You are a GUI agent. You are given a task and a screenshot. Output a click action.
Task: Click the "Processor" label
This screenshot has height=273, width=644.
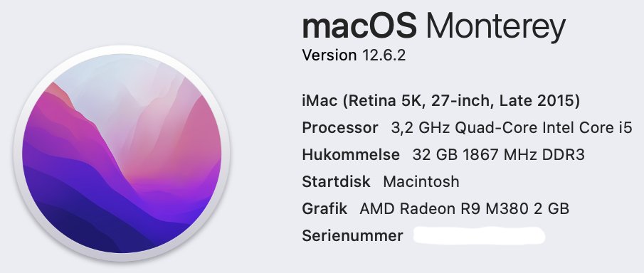pyautogui.click(x=339, y=128)
